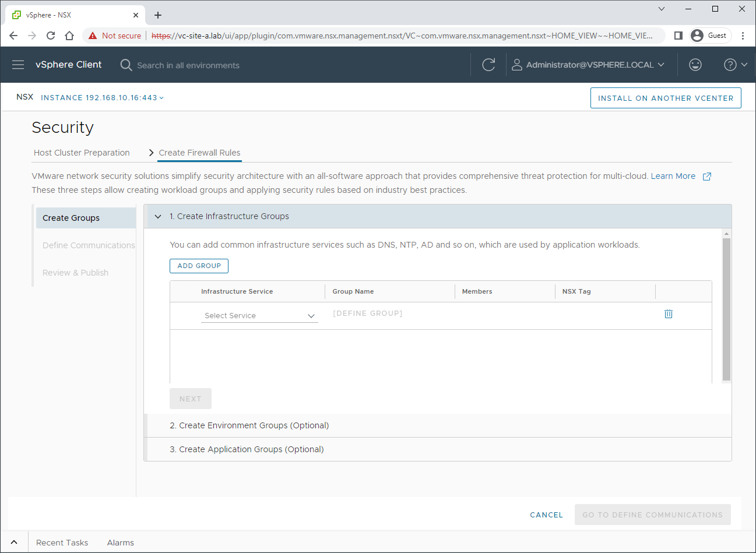756x553 pixels.
Task: Switch to Host Cluster Preparation tab
Action: click(x=82, y=153)
